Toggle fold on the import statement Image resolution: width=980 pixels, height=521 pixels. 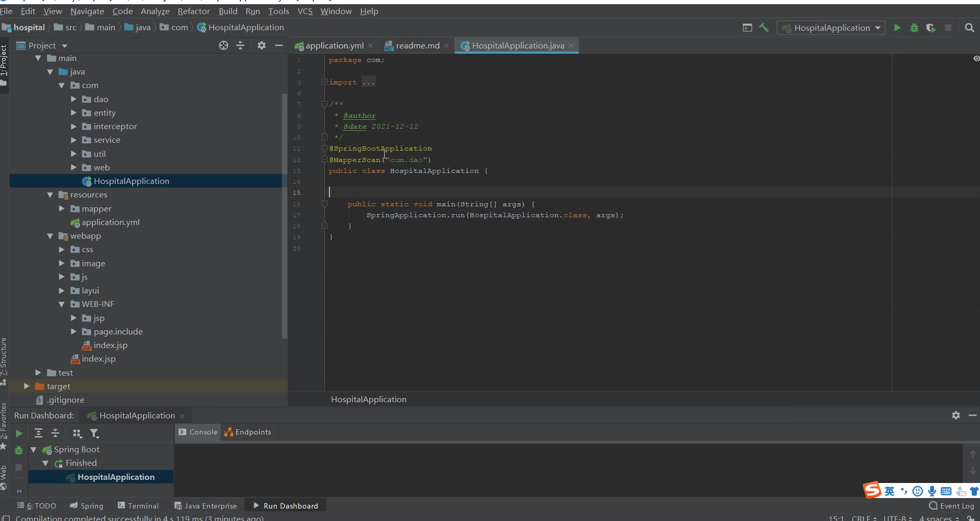click(x=324, y=82)
